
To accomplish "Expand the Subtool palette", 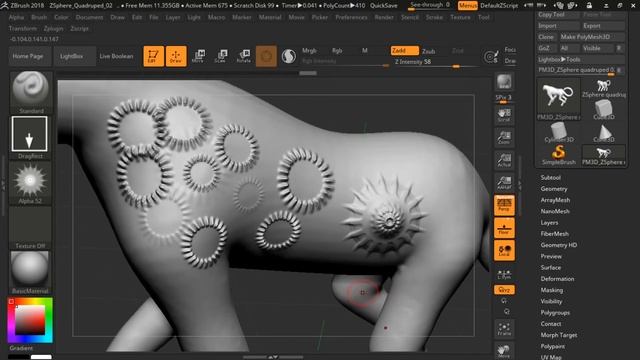I will [x=551, y=178].
